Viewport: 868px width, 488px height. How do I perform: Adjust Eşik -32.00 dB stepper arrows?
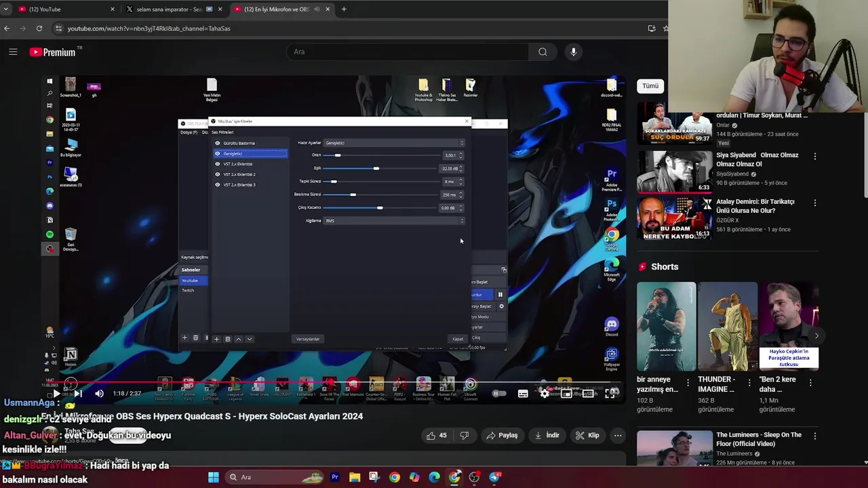461,168
